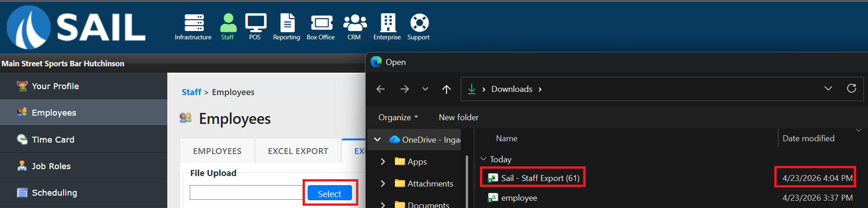The height and width of the screenshot is (208, 868).
Task: Collapse the OneDrive tree node
Action: [x=378, y=139]
